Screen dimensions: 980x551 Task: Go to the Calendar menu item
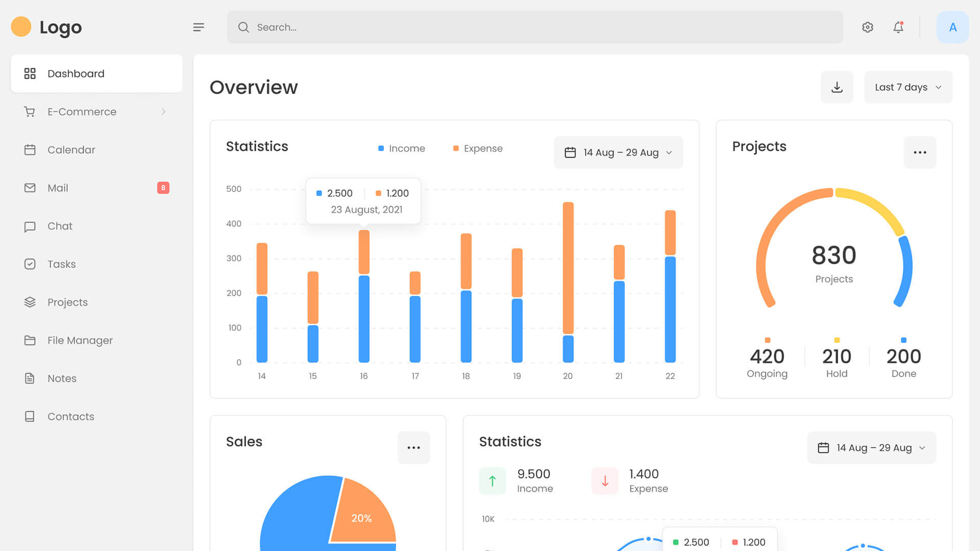(71, 150)
